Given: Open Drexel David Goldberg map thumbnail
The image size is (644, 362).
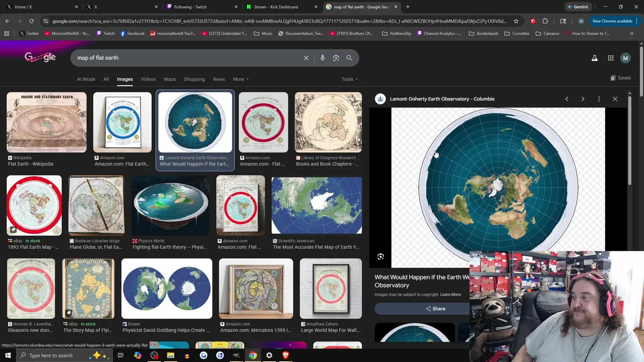Looking at the screenshot, I should 167,289.
